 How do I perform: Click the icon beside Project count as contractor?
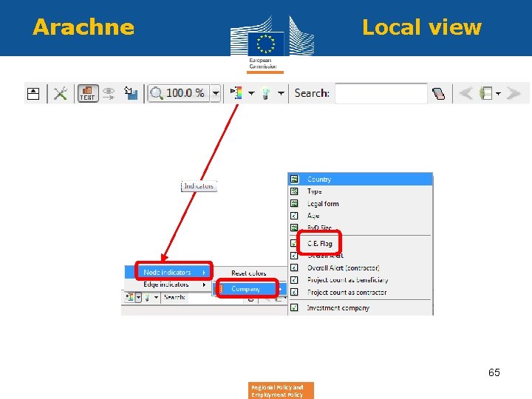point(294,292)
